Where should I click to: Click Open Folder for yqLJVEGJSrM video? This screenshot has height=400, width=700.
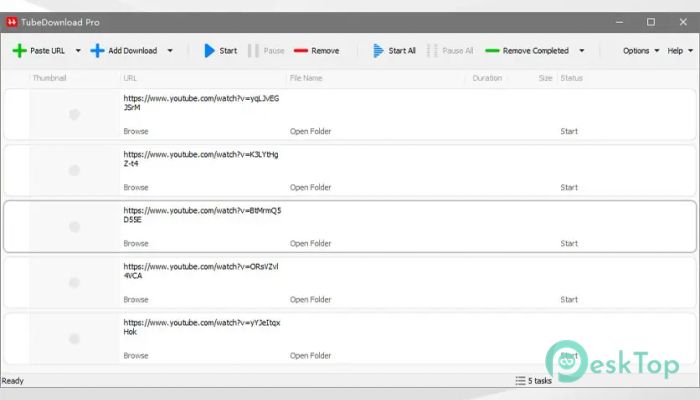pos(310,131)
